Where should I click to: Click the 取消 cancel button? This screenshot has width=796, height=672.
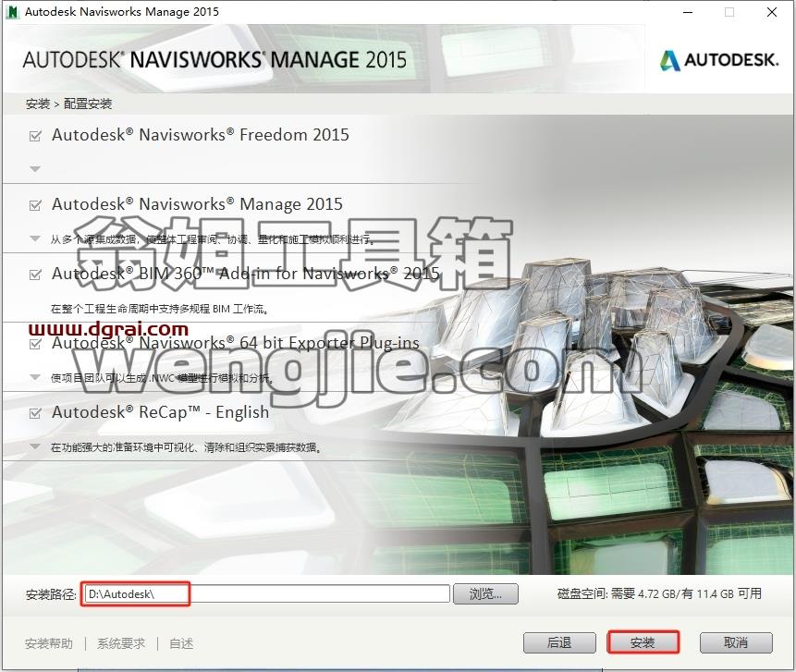tap(736, 643)
